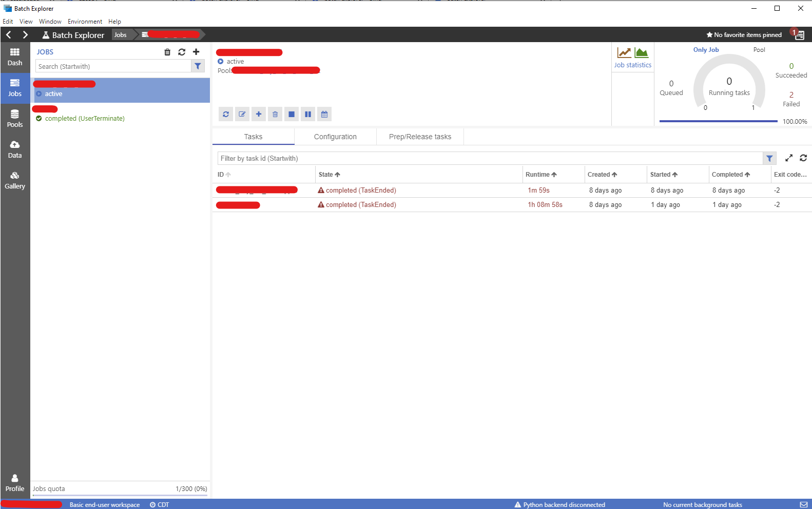The height and width of the screenshot is (509, 812).
Task: Click Basic end-user workspace in status bar
Action: [x=105, y=505]
